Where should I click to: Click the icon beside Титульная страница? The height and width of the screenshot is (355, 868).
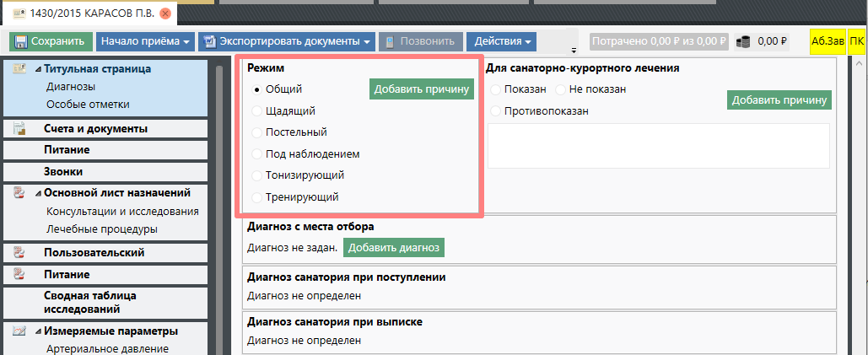click(20, 69)
